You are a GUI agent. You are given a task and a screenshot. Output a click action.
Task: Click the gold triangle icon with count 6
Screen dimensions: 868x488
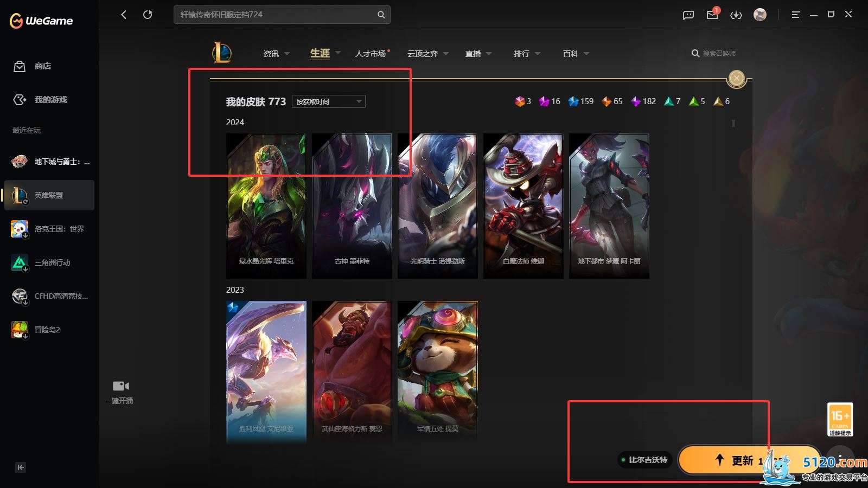click(x=718, y=101)
